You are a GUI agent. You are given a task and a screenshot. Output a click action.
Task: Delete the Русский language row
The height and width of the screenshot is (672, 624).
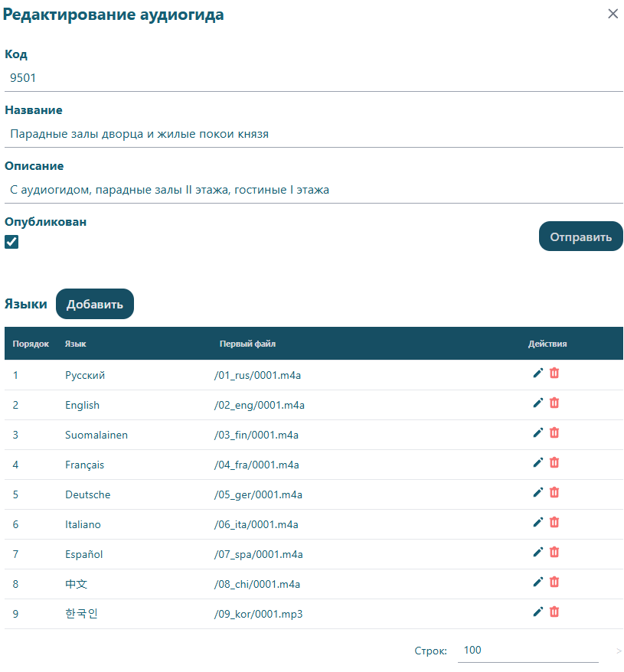click(x=554, y=374)
